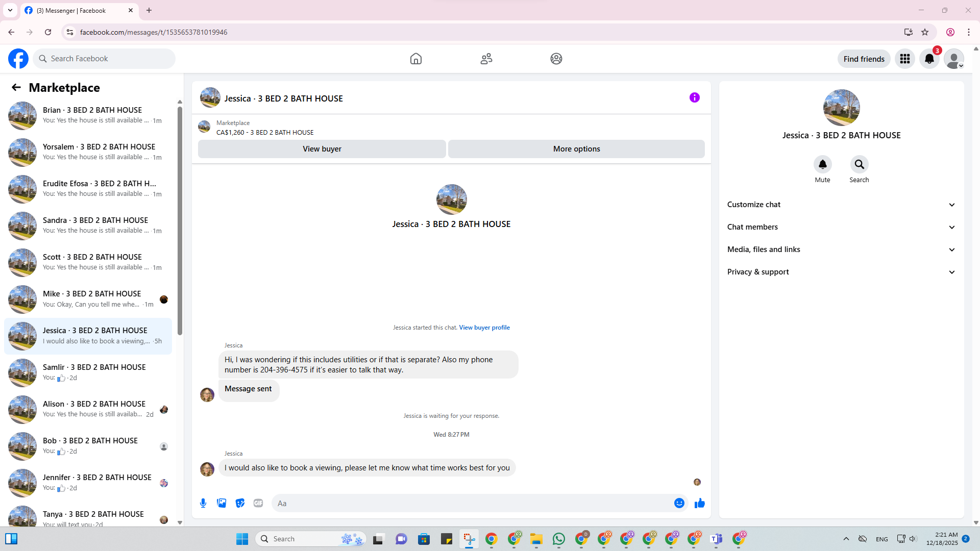The height and width of the screenshot is (551, 980).
Task: Toggle the conversation information panel
Action: coord(694,97)
